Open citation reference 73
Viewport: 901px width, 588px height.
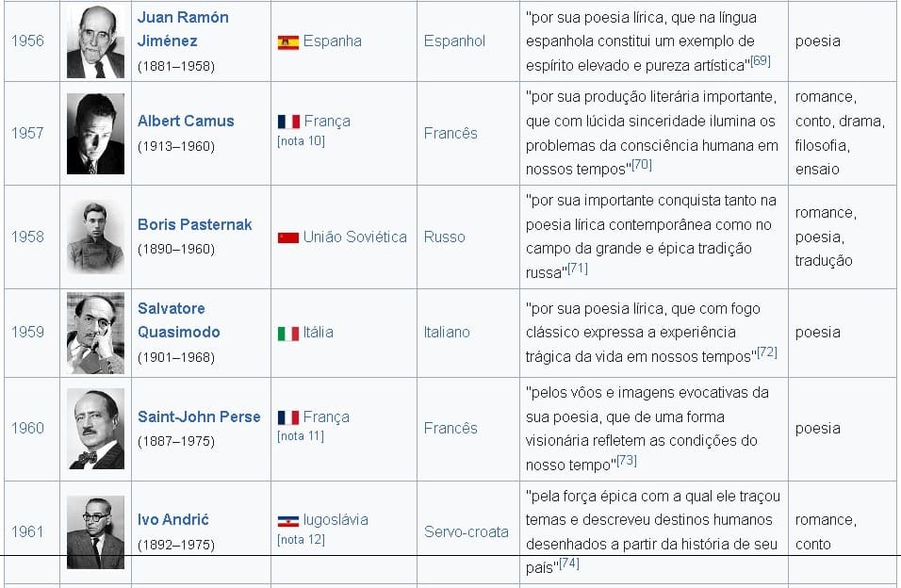tap(627, 461)
